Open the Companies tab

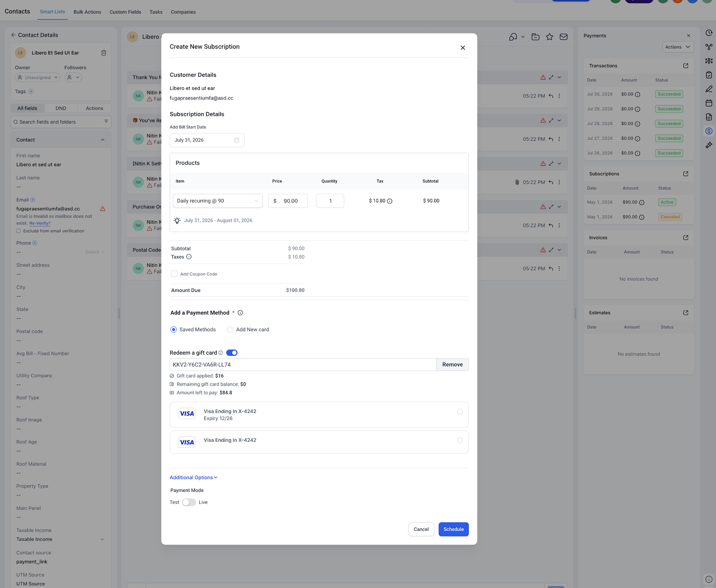click(x=183, y=12)
